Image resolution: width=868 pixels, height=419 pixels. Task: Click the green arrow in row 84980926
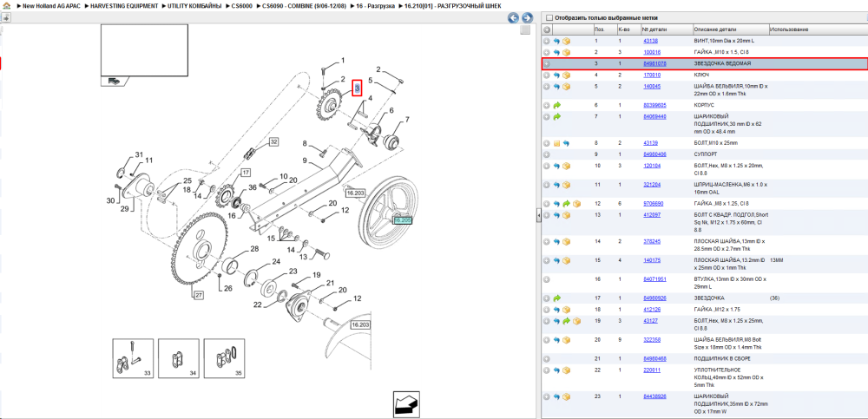point(557,298)
